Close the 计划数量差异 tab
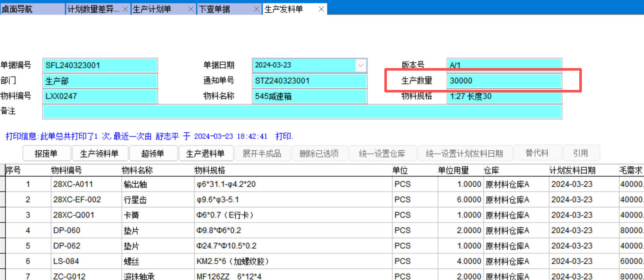The height and width of the screenshot is (280, 644). [125, 9]
